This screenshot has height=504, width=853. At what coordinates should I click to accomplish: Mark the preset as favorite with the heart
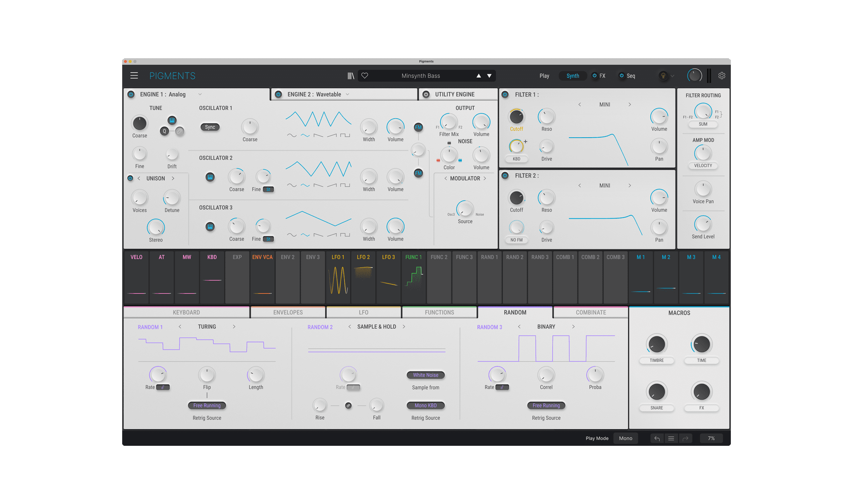[x=365, y=76]
